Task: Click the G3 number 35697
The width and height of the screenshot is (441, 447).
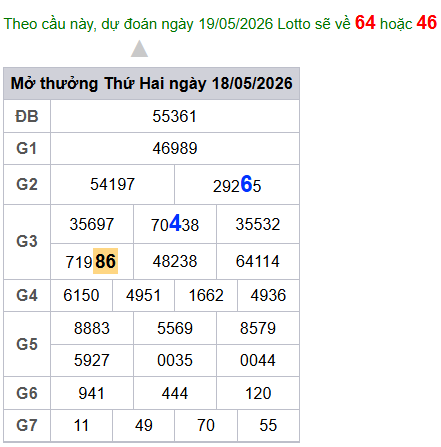Action: [92, 224]
